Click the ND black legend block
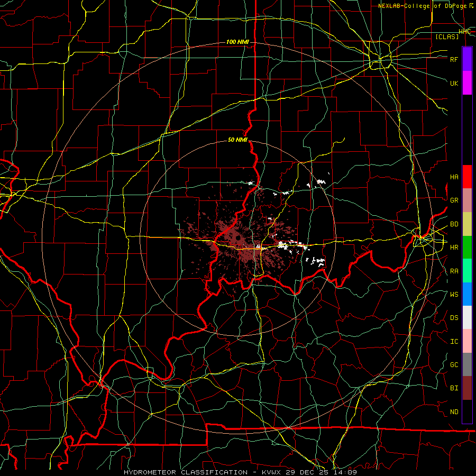 pos(467,411)
